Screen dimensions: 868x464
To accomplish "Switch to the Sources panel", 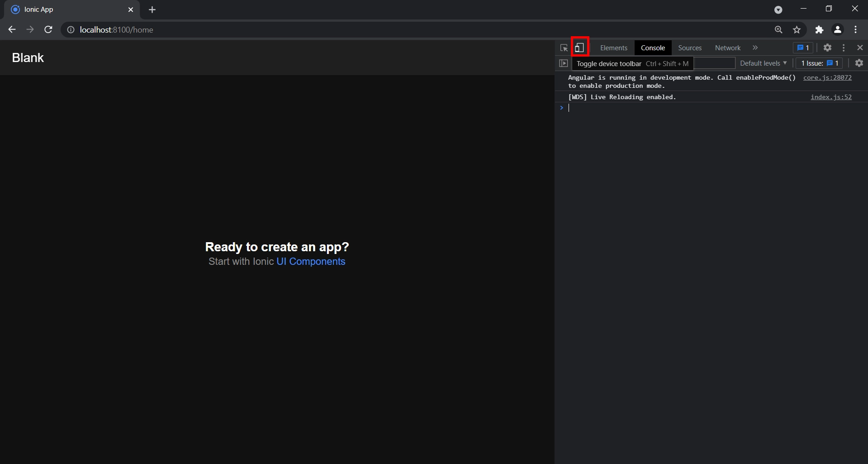I will (689, 48).
